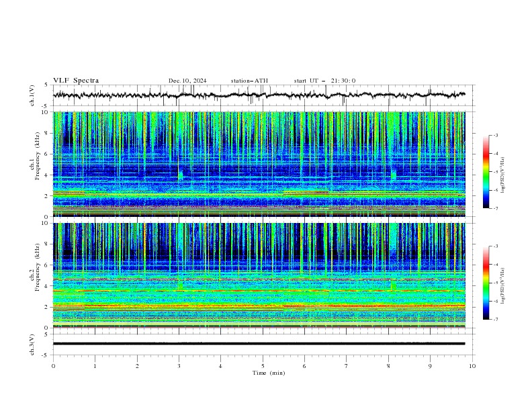This screenshot has height=411, width=532.
Task: Click the ch.2 green burst near minute 8
Action: tap(394, 285)
